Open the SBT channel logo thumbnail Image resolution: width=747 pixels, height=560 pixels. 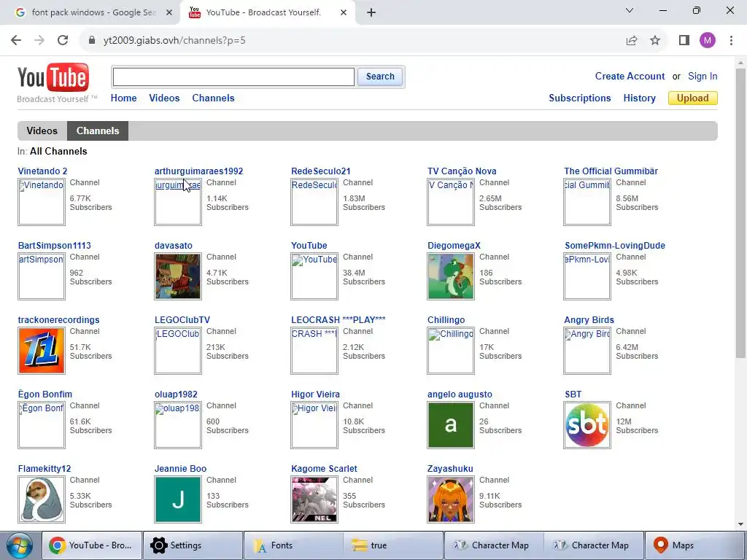[x=587, y=425]
